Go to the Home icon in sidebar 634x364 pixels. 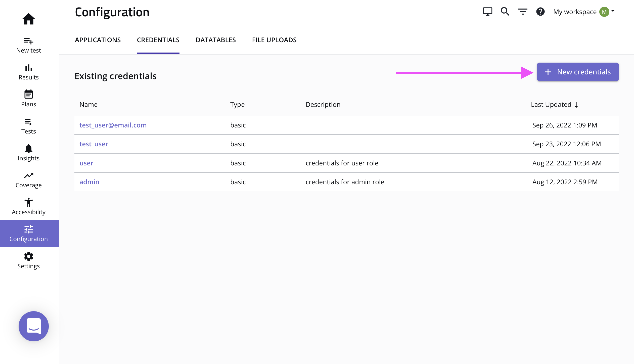[x=28, y=19]
